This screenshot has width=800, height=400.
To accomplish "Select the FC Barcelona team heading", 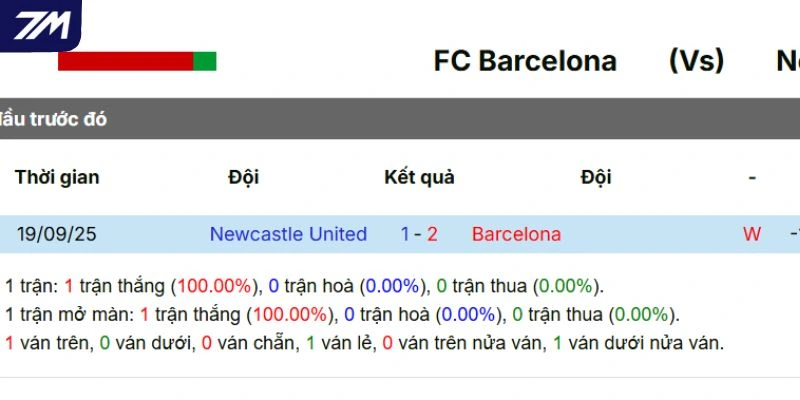I will [x=525, y=61].
